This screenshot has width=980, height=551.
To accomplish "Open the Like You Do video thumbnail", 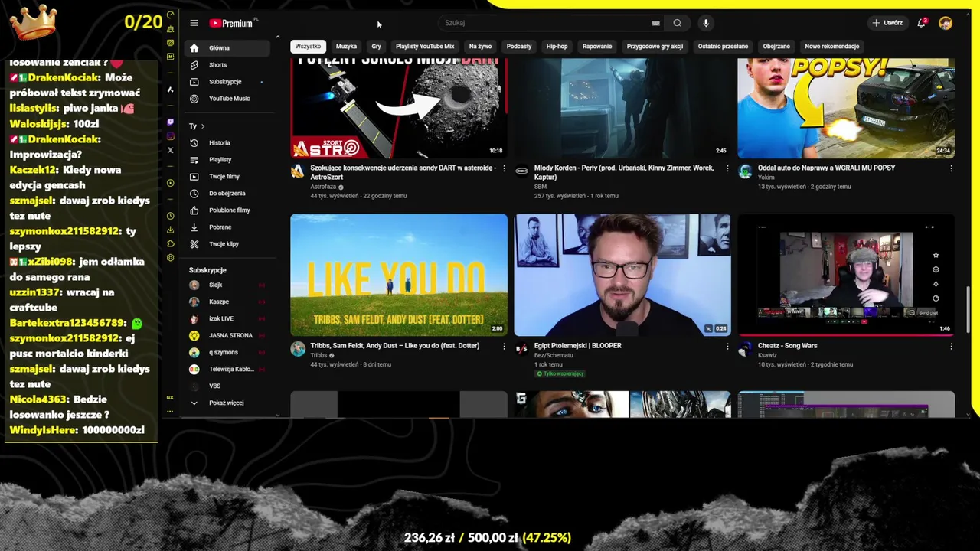I will (399, 275).
